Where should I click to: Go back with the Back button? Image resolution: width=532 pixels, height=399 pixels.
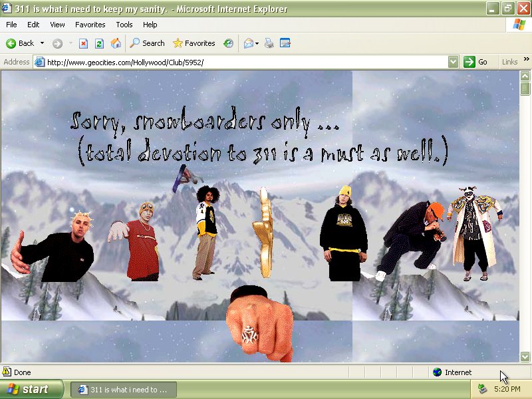pos(20,43)
